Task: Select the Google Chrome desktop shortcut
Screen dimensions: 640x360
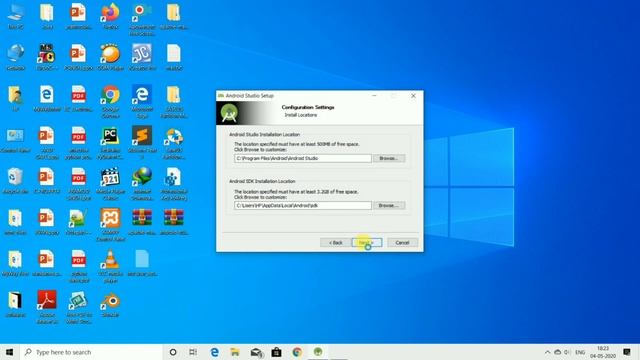Action: (110, 101)
